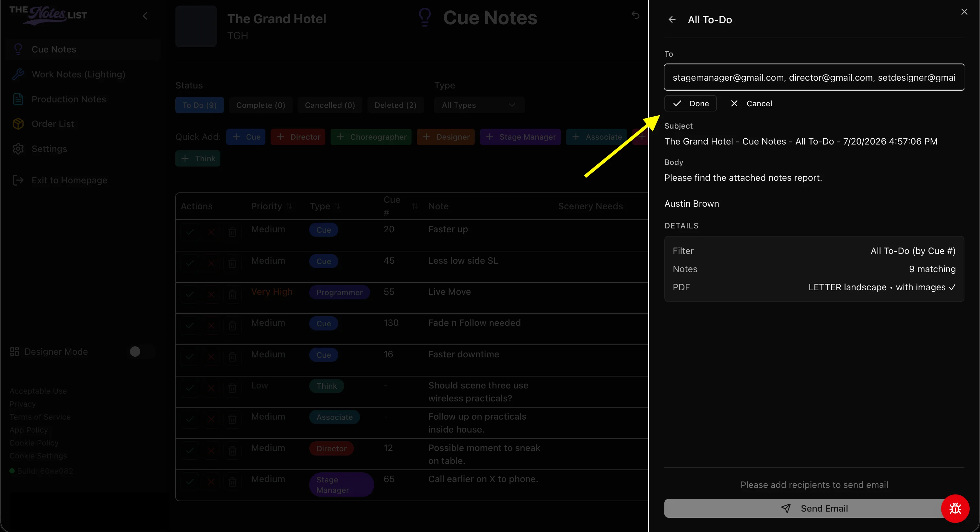Quick add a Cue note

[x=246, y=136]
